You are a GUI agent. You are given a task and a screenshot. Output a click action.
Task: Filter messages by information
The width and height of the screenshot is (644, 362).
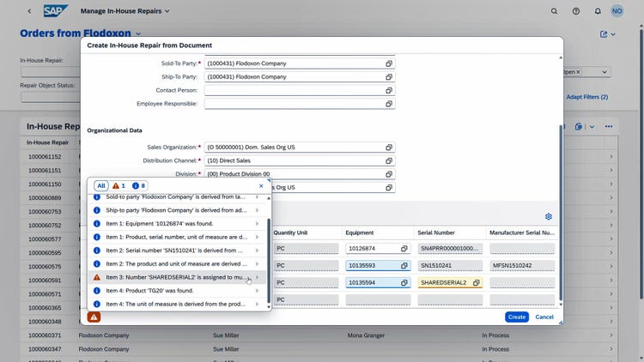pyautogui.click(x=138, y=186)
